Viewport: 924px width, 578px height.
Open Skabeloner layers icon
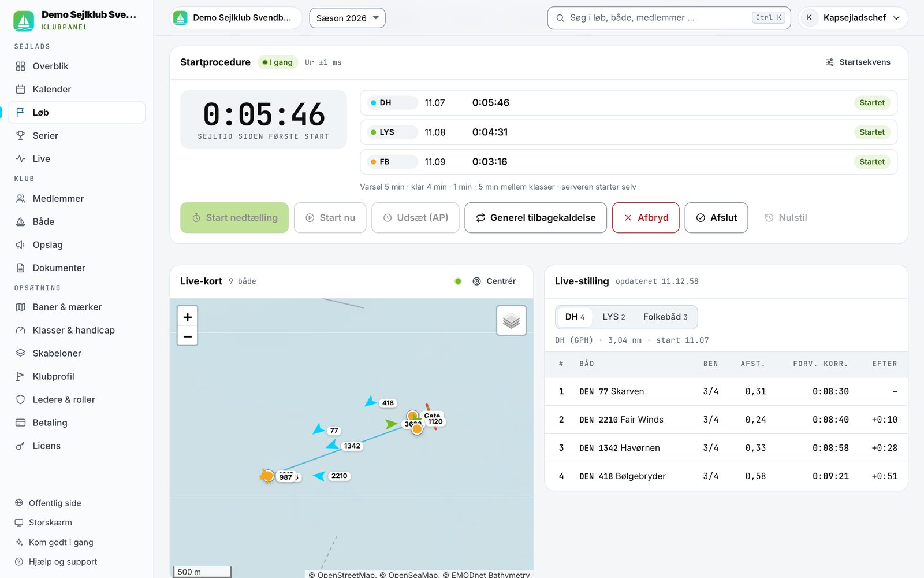click(21, 354)
